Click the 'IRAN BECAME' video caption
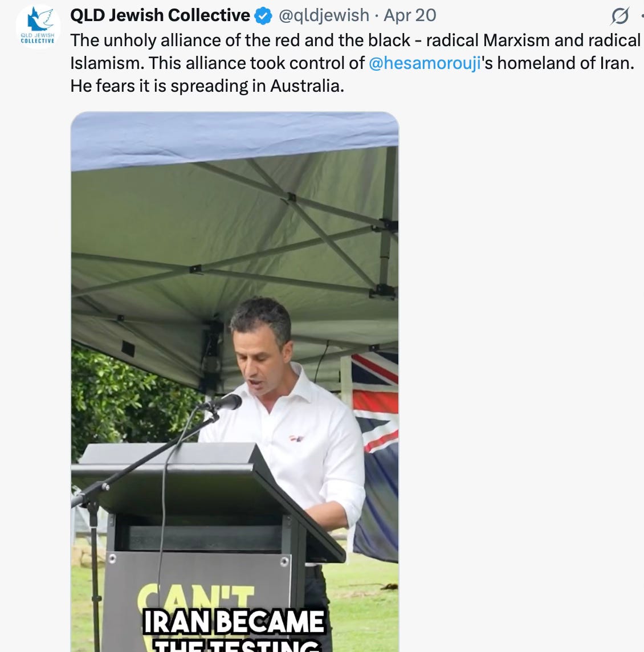Image resolution: width=644 pixels, height=652 pixels. pos(233,622)
